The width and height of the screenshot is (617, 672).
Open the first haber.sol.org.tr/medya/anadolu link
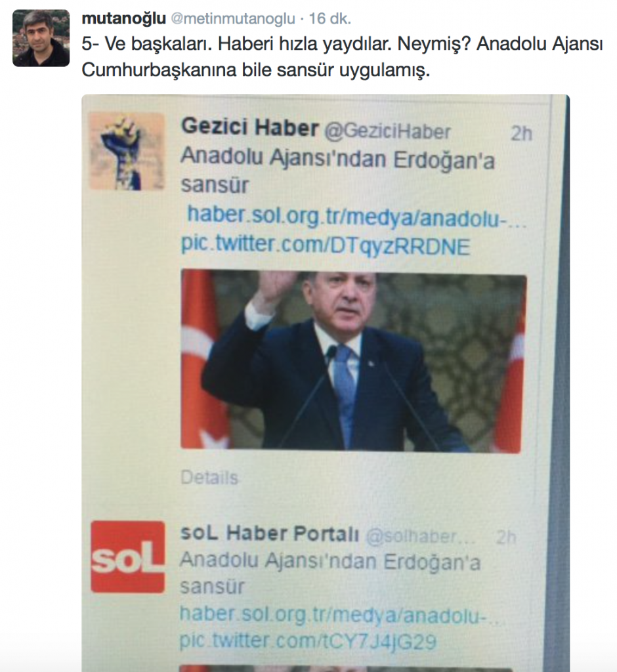(x=356, y=217)
